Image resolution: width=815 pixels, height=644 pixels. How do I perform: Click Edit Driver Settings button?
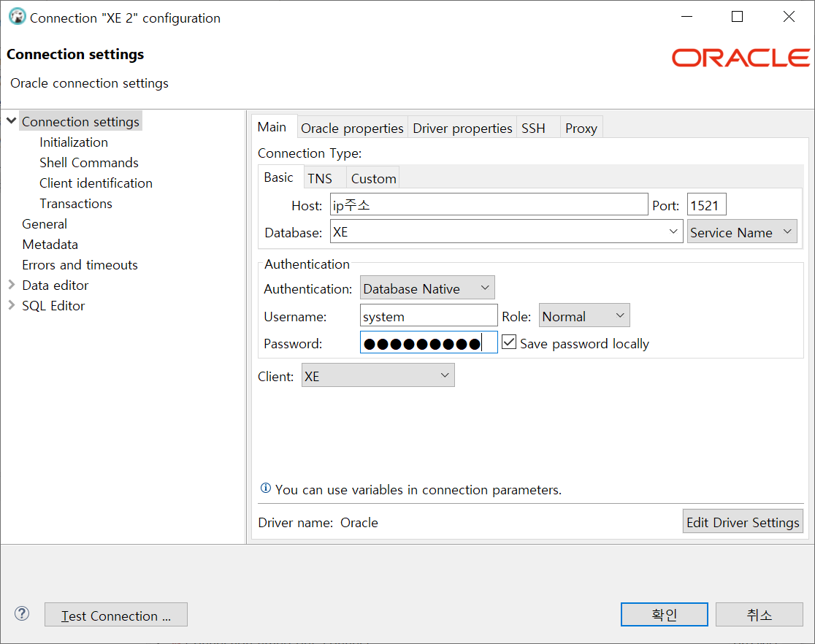pyautogui.click(x=743, y=522)
